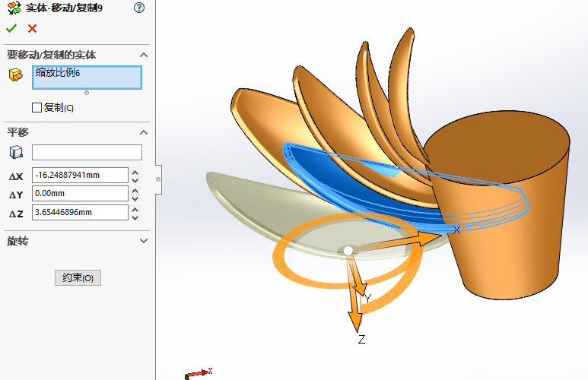Click the translation reference icon
588x380 pixels.
pos(15,152)
